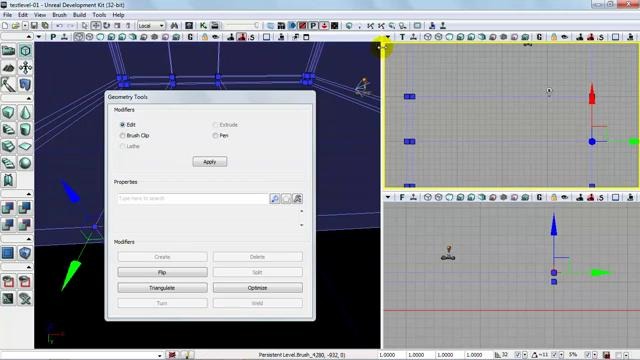Viewport: 640px width, 360px height.
Task: Select Terrain editing mode tool
Action: point(8,67)
